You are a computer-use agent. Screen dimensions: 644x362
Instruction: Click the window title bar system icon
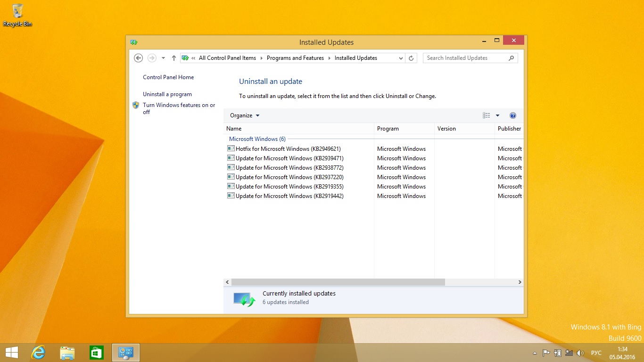(134, 42)
